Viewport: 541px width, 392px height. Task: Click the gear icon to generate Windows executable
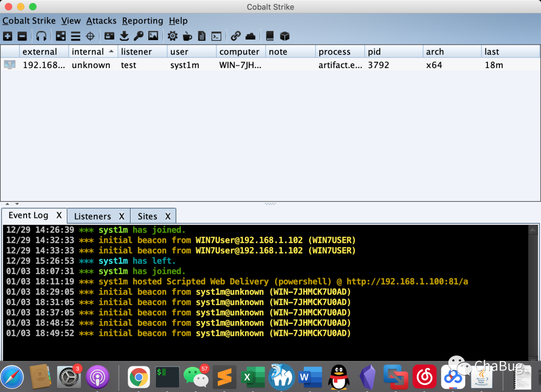[x=172, y=36]
